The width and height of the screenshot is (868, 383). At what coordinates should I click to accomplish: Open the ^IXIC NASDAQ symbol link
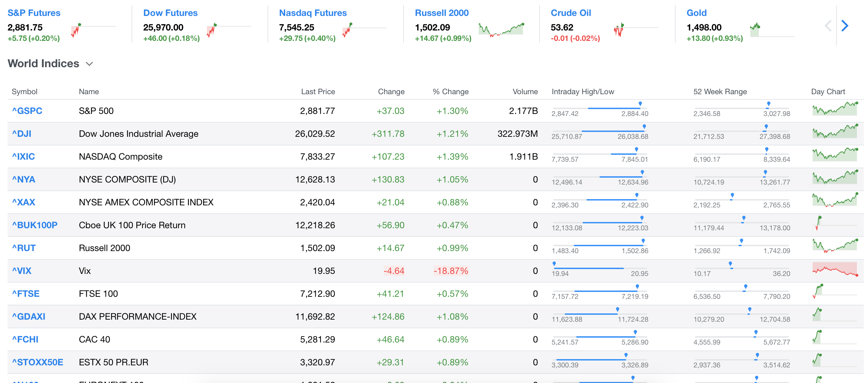point(24,157)
